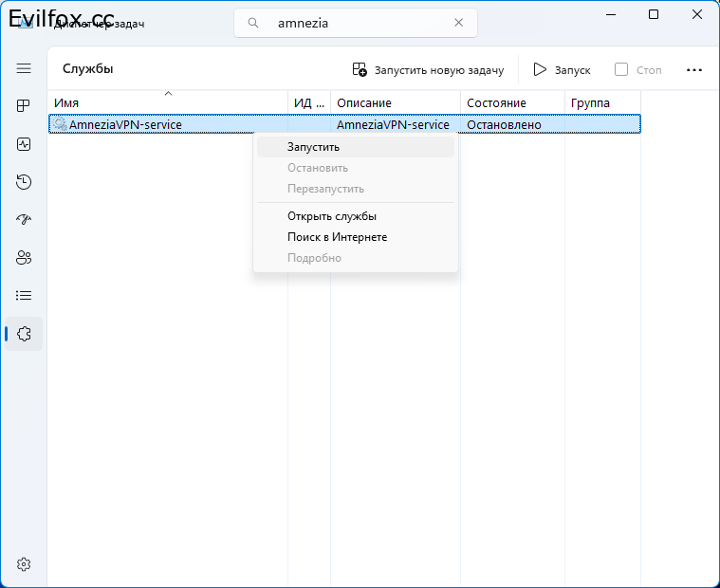Sort by the Состояние column header

510,102
